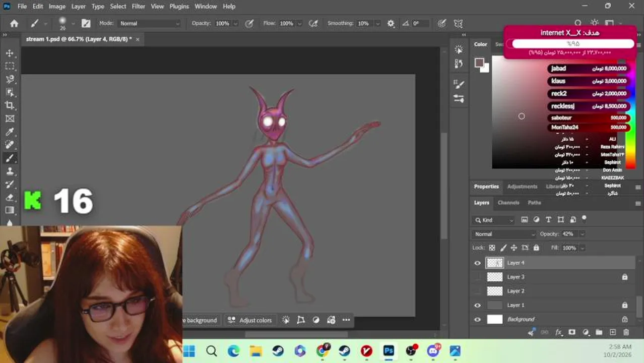Open Flow dropdown arrow

click(299, 23)
